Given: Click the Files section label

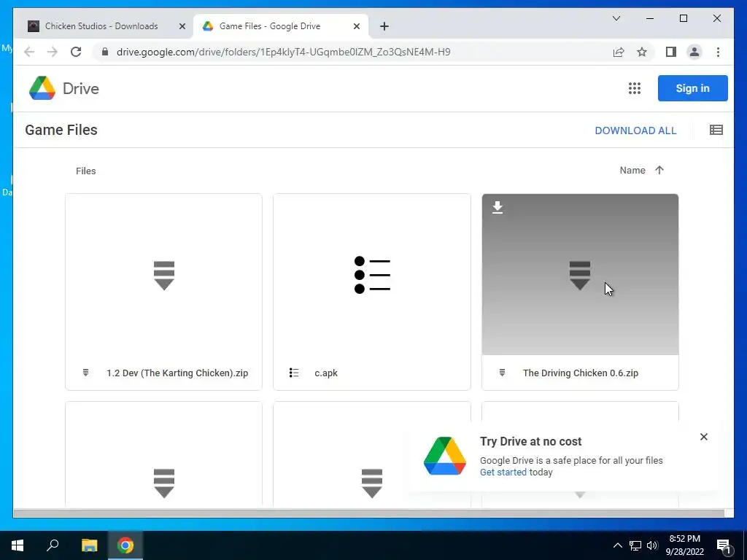Looking at the screenshot, I should (86, 171).
